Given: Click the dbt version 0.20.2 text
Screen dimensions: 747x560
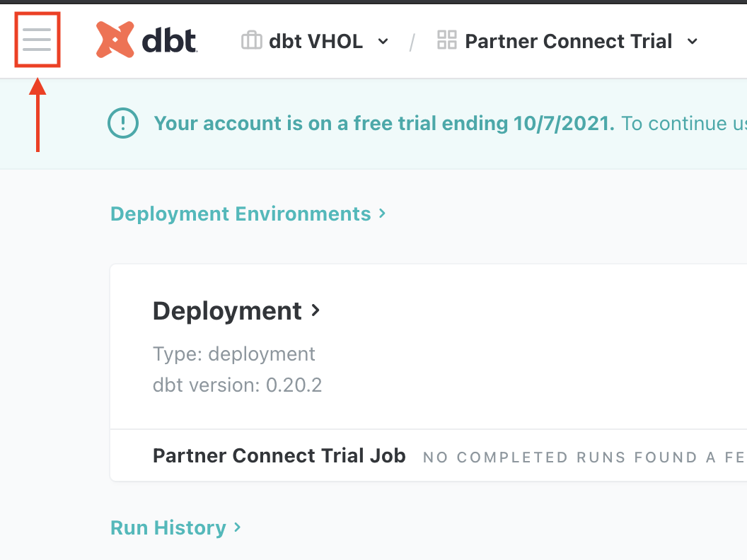Looking at the screenshot, I should coord(237,385).
